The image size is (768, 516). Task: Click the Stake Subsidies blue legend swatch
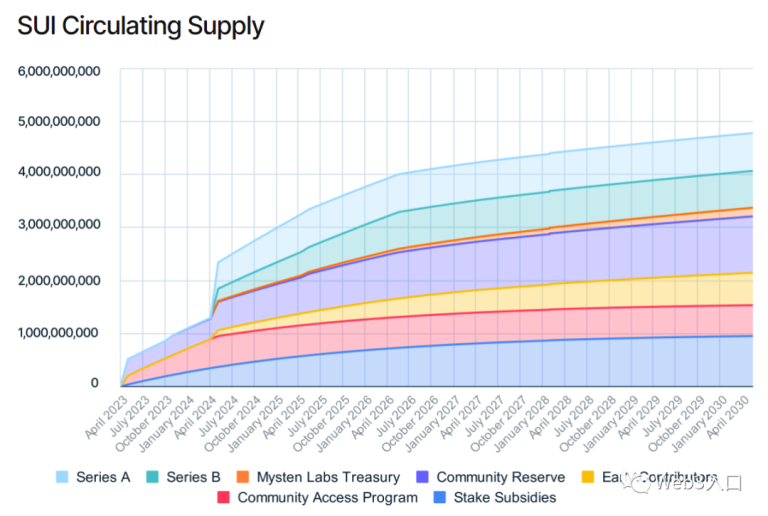[x=440, y=497]
